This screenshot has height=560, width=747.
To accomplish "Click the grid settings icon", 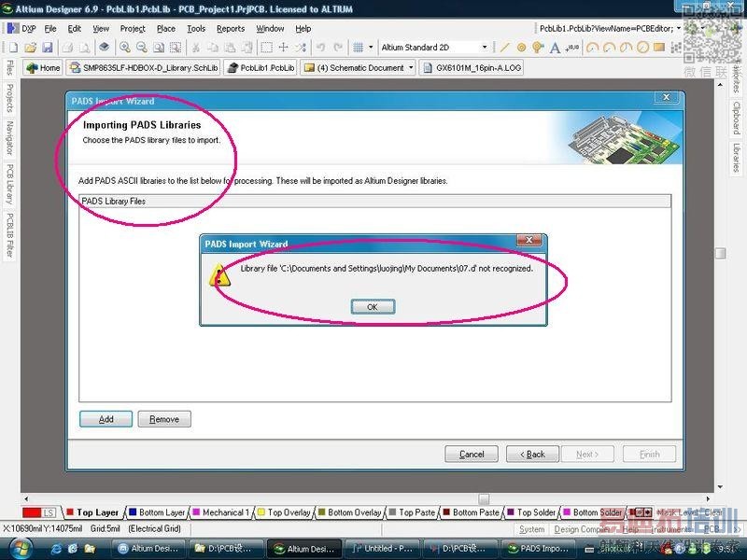I will point(359,48).
